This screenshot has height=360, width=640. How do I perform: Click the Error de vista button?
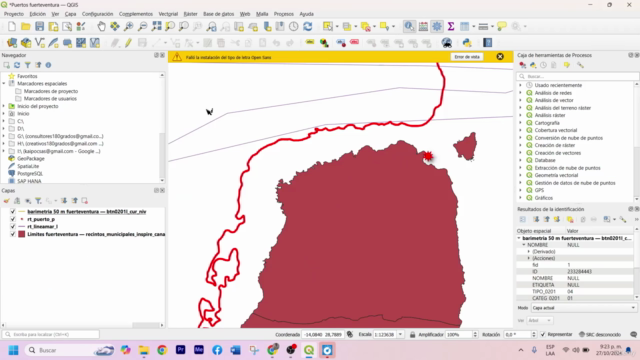point(467,57)
